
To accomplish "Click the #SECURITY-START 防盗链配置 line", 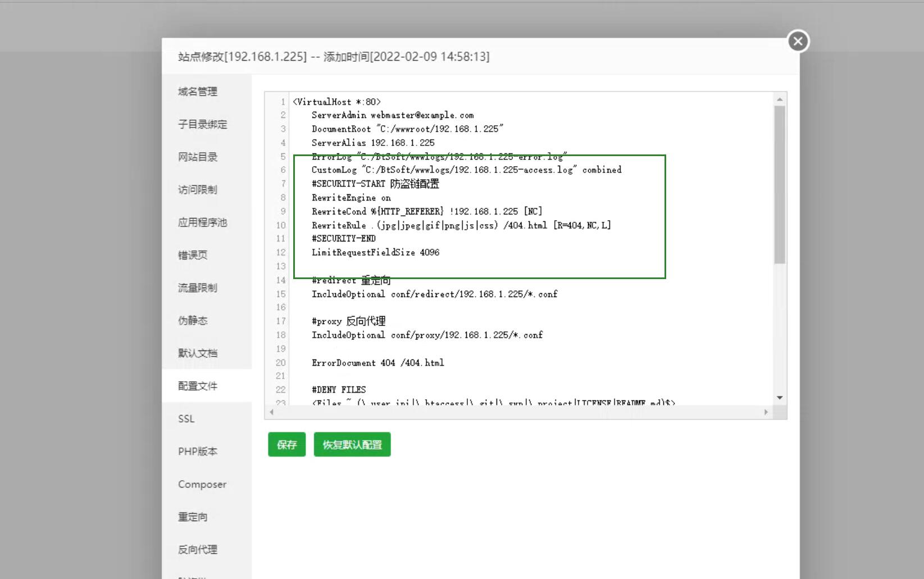I will pos(375,184).
